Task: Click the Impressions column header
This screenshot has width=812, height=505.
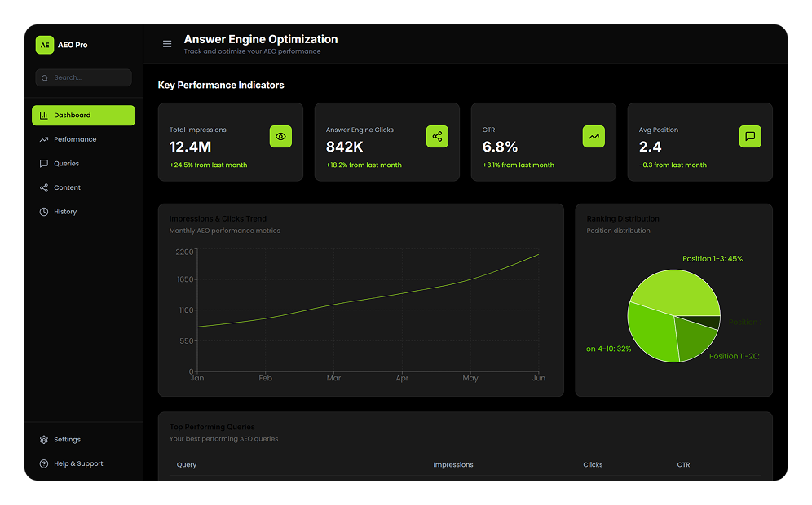Action: coord(453,464)
